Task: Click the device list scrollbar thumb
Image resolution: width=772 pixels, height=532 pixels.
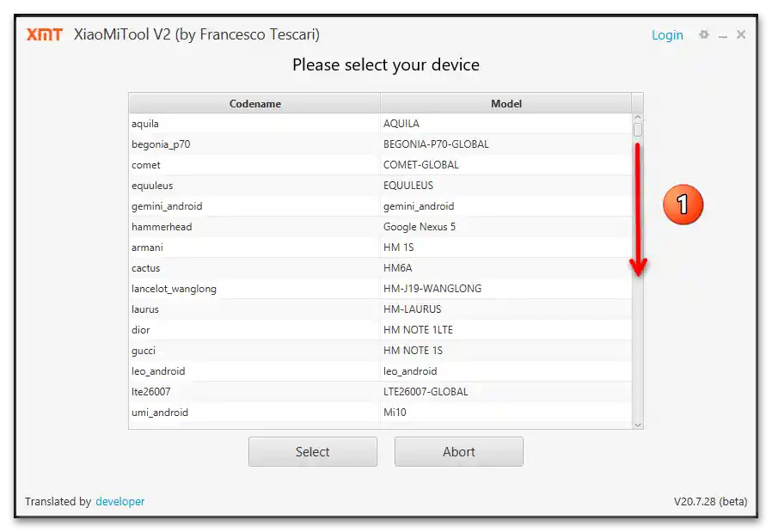Action: (x=637, y=130)
